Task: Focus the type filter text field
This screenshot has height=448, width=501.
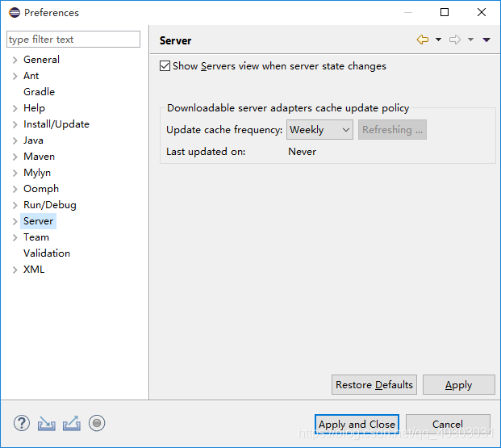Action: coord(73,40)
